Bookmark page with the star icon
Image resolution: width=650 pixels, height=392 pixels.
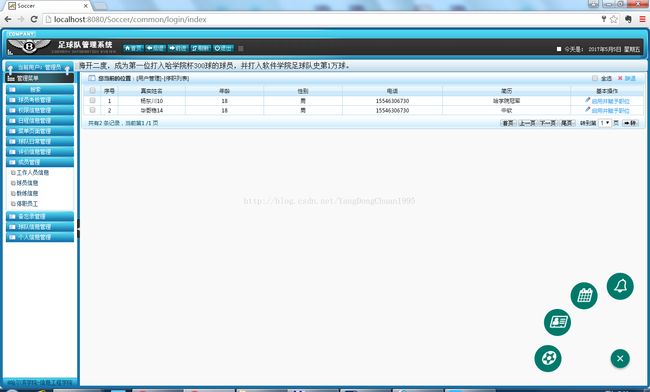[x=614, y=19]
